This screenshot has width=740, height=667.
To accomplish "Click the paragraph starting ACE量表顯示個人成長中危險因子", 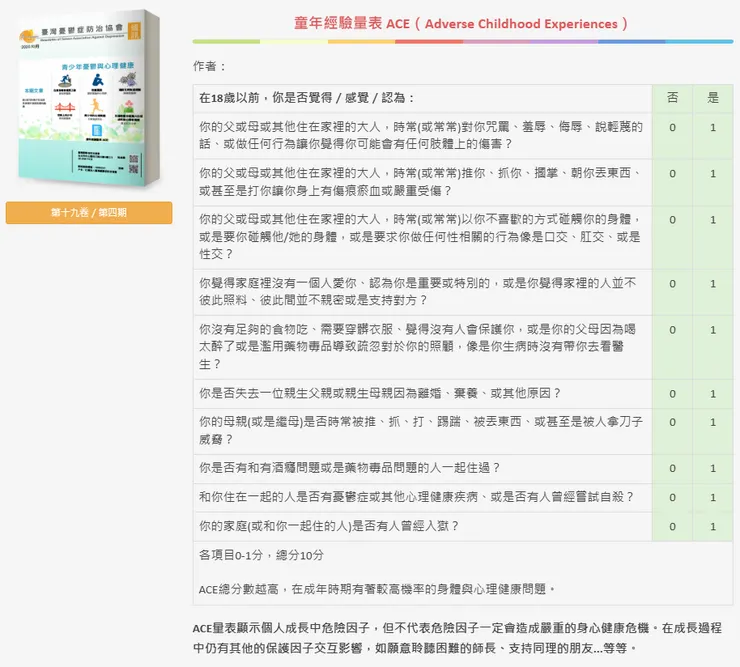I will [457, 638].
